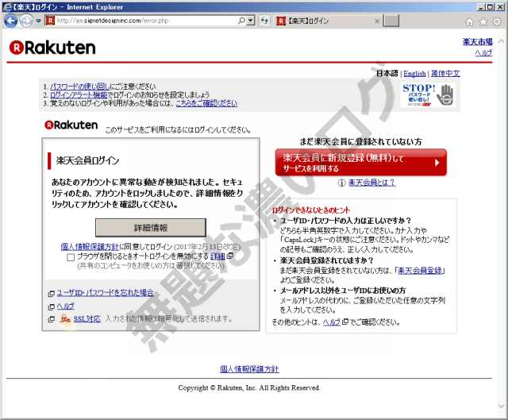Open a new blank tab

pyautogui.click(x=391, y=21)
